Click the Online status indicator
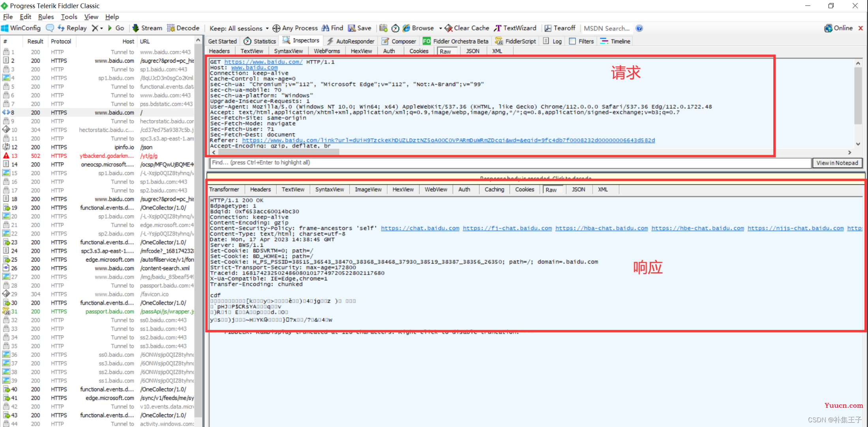 tap(838, 28)
